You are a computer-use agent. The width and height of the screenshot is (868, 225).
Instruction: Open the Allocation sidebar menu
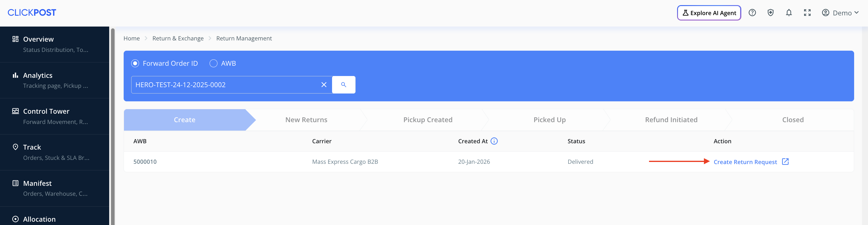[55, 216]
